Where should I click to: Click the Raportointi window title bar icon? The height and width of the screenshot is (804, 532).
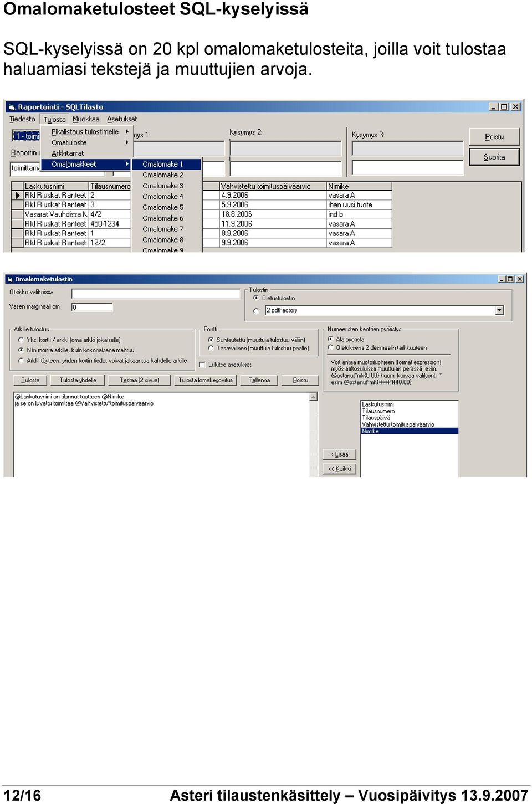pyautogui.click(x=12, y=107)
